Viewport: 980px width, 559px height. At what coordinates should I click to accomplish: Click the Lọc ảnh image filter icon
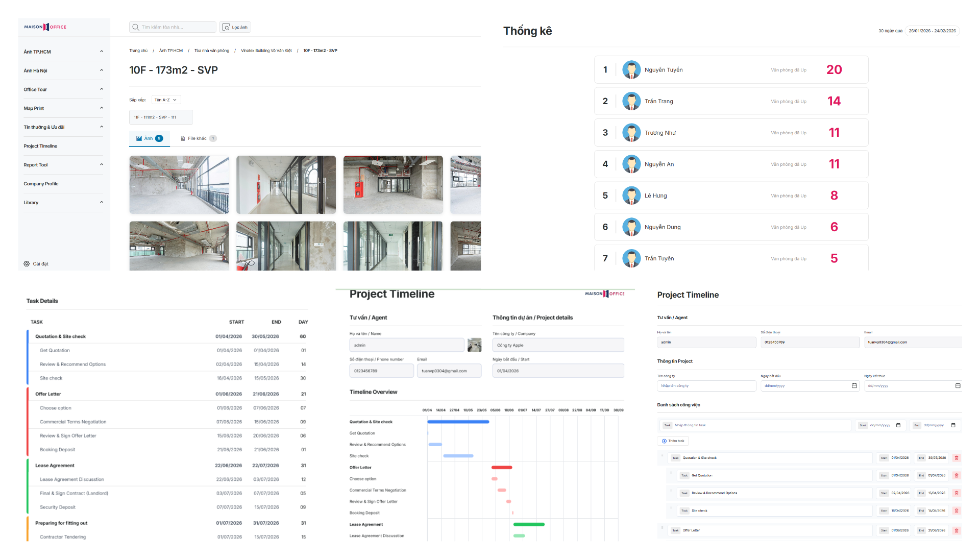[x=227, y=28]
